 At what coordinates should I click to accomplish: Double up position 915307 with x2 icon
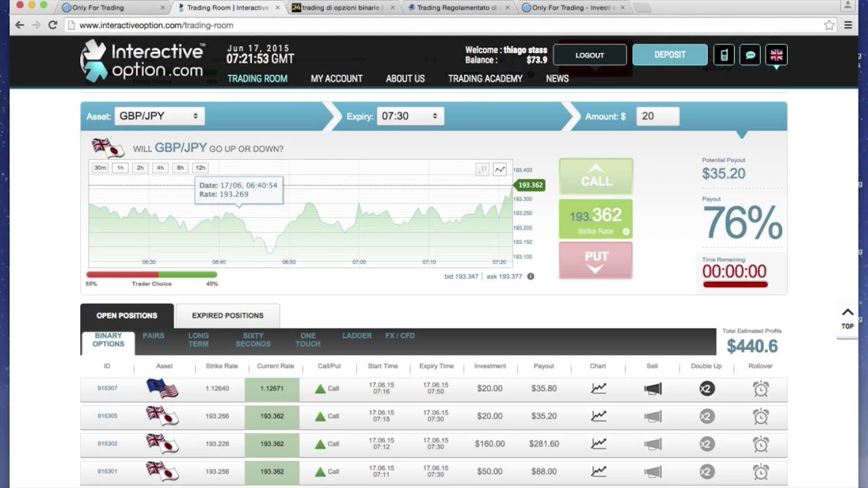click(x=707, y=388)
